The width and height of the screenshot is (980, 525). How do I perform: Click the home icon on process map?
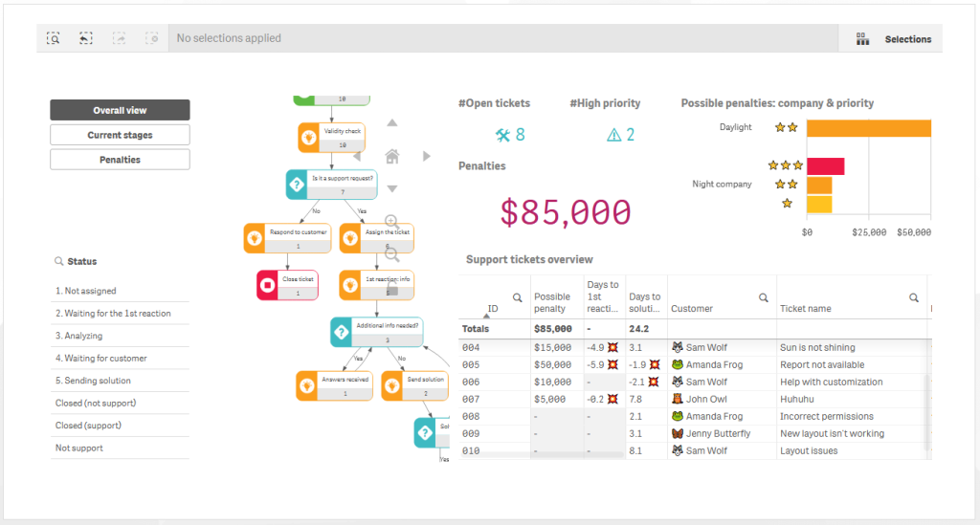[391, 156]
